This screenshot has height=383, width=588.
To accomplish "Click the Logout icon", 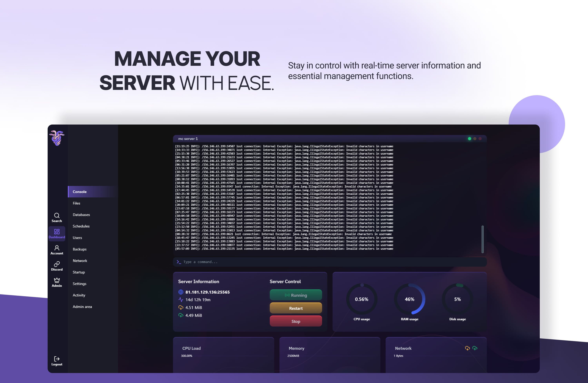I will click(x=57, y=359).
